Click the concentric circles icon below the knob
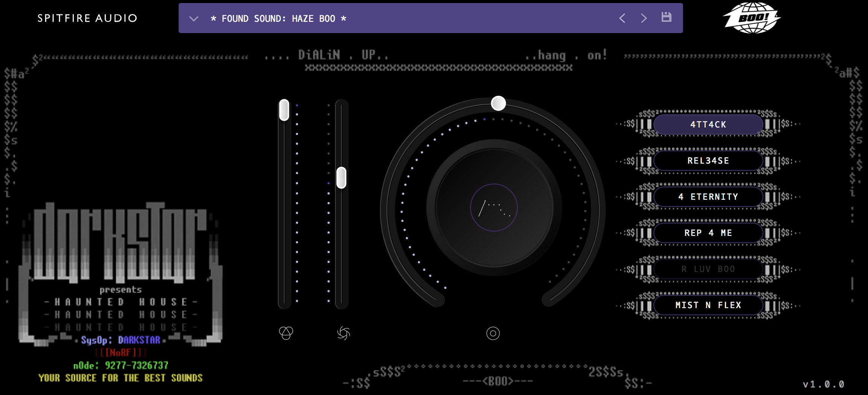 click(493, 333)
